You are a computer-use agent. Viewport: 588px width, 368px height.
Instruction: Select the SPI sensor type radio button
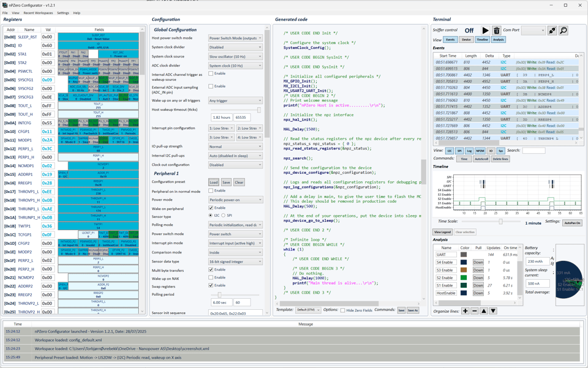pos(223,216)
